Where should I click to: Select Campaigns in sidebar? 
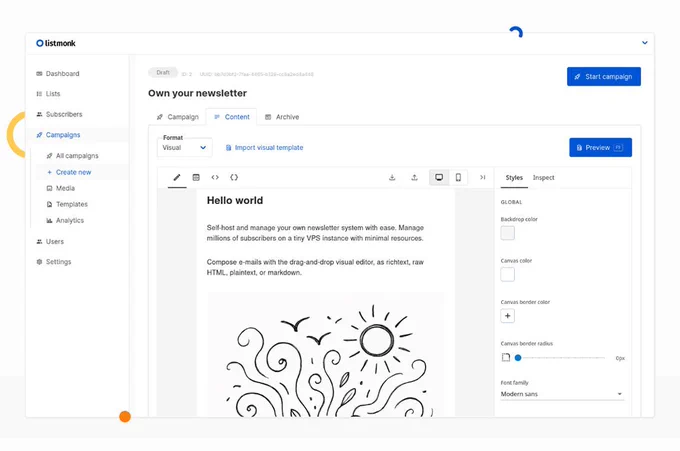pyautogui.click(x=63, y=135)
